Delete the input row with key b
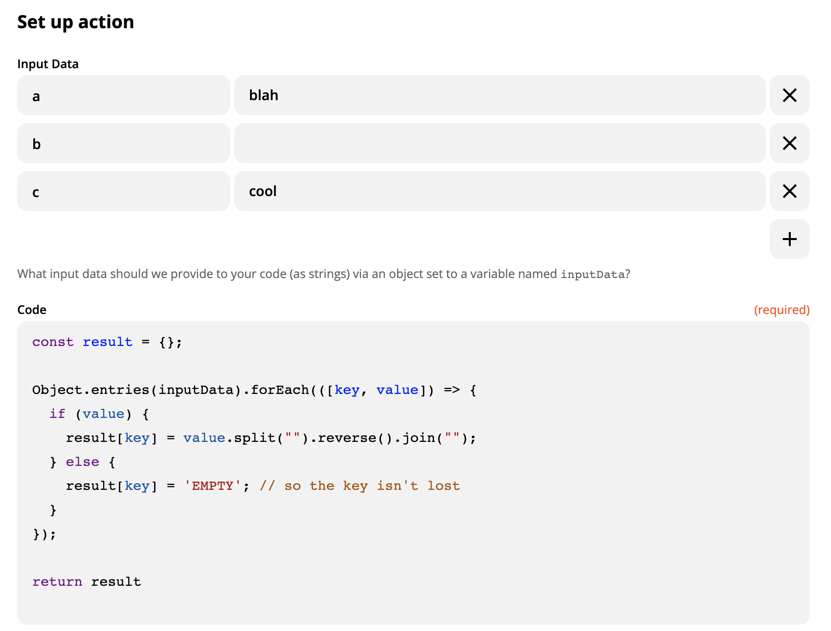The image size is (831, 631). 789,144
